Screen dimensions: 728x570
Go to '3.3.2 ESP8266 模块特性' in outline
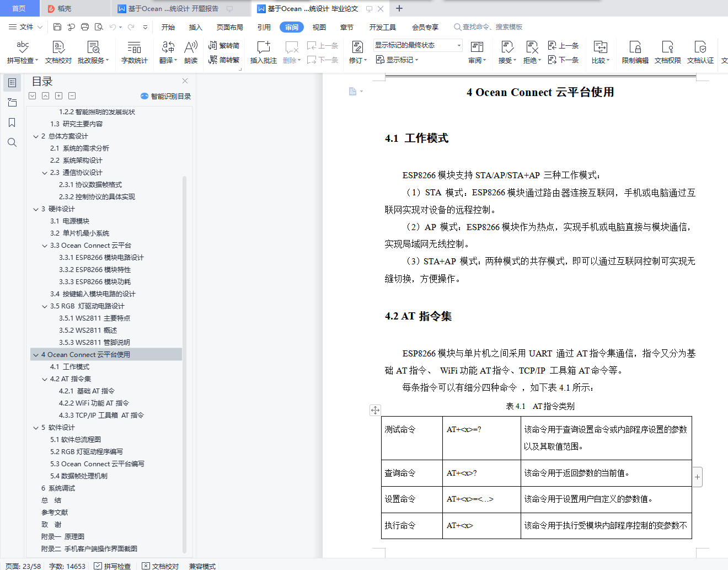[95, 270]
